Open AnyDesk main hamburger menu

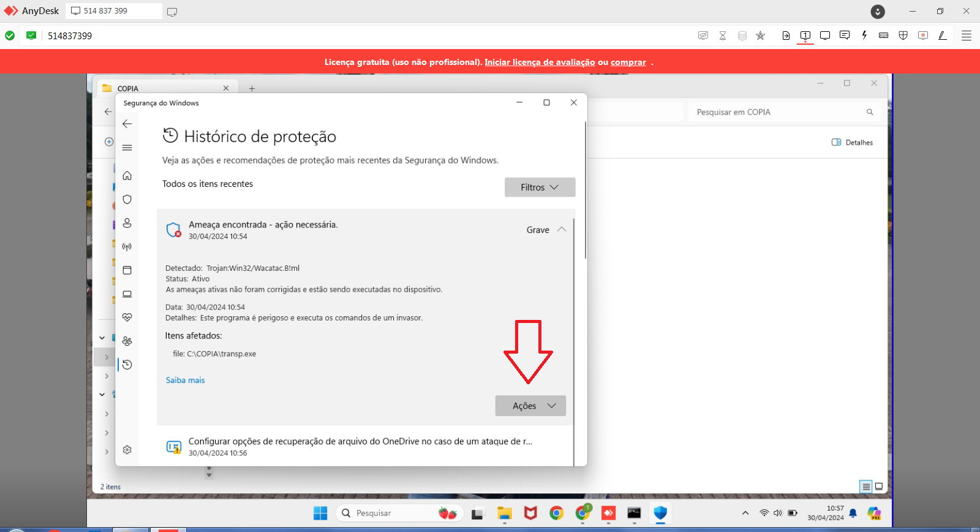(x=967, y=36)
